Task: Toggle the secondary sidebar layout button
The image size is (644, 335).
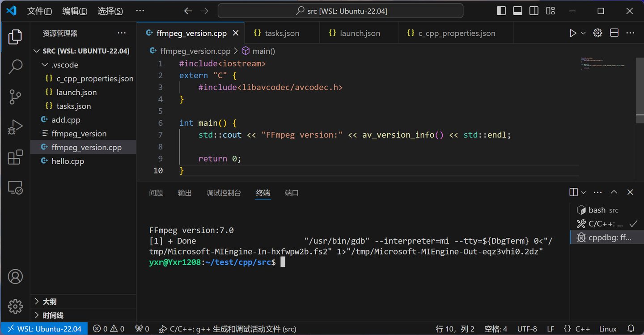Action: pyautogui.click(x=534, y=11)
